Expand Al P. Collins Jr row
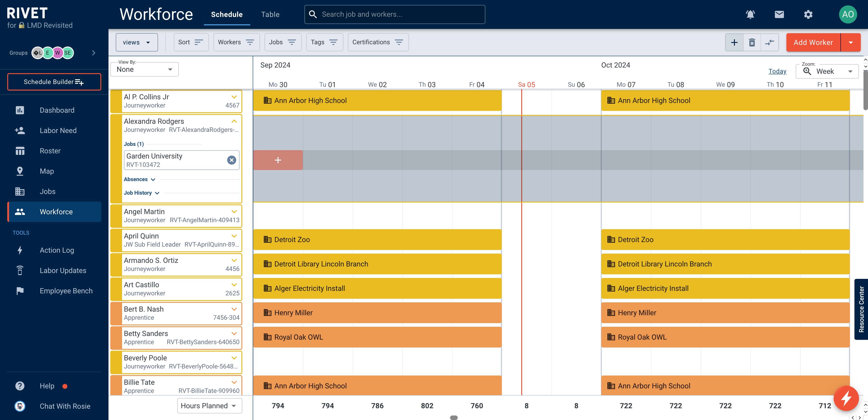The height and width of the screenshot is (420, 868). point(234,97)
